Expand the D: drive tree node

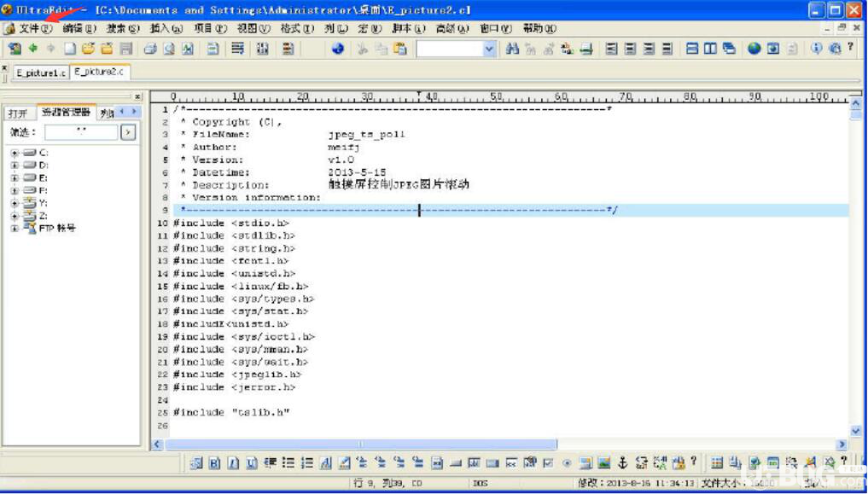pyautogui.click(x=15, y=166)
